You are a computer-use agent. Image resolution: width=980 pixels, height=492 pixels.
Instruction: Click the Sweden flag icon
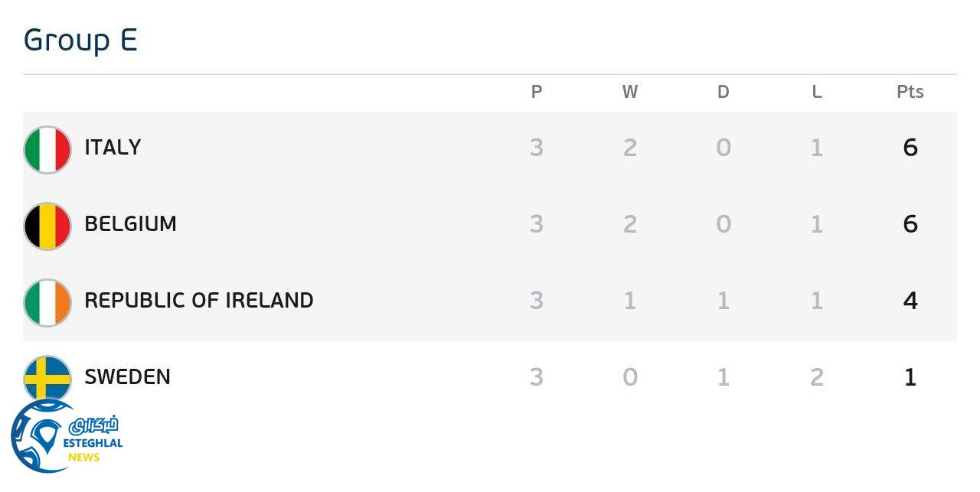pyautogui.click(x=47, y=375)
